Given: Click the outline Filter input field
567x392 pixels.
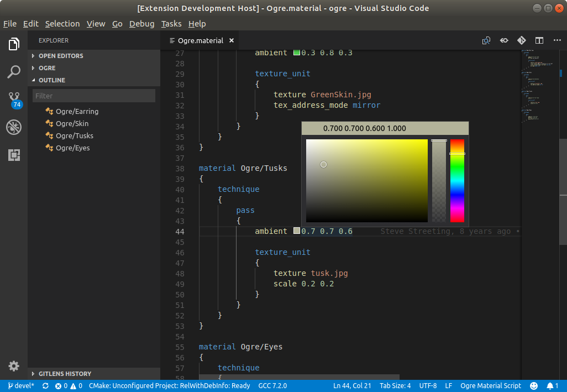Looking at the screenshot, I should tap(94, 96).
